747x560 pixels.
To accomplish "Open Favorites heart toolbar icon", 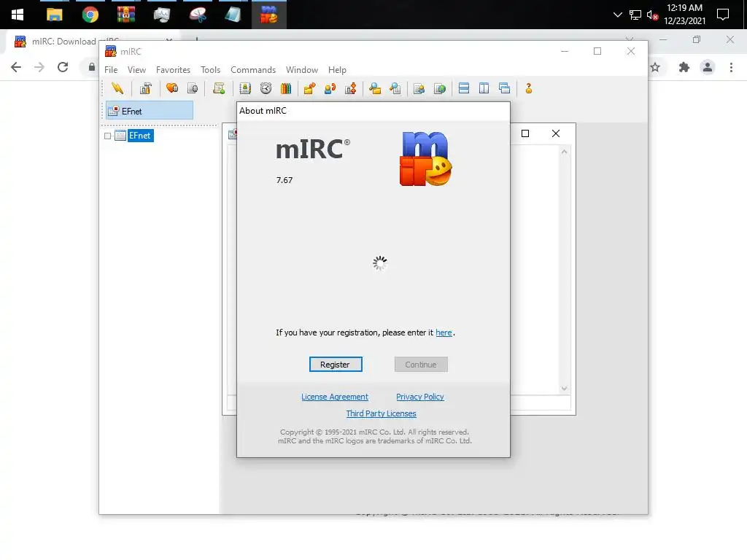I will 172,88.
